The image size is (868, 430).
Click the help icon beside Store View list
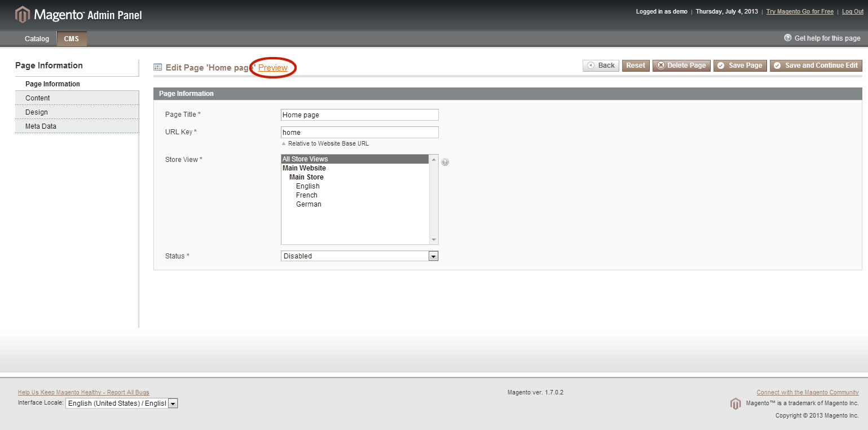[445, 162]
